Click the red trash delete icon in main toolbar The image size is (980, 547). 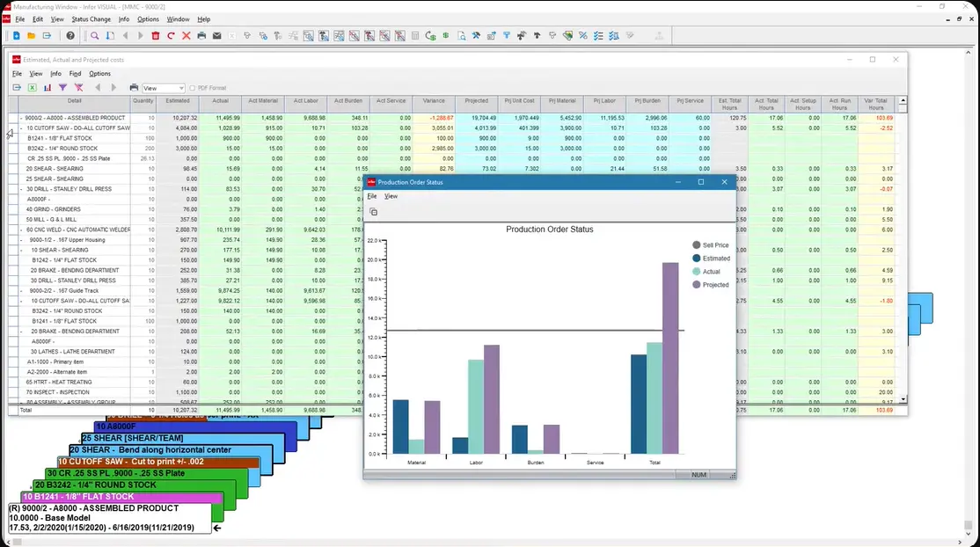[156, 36]
